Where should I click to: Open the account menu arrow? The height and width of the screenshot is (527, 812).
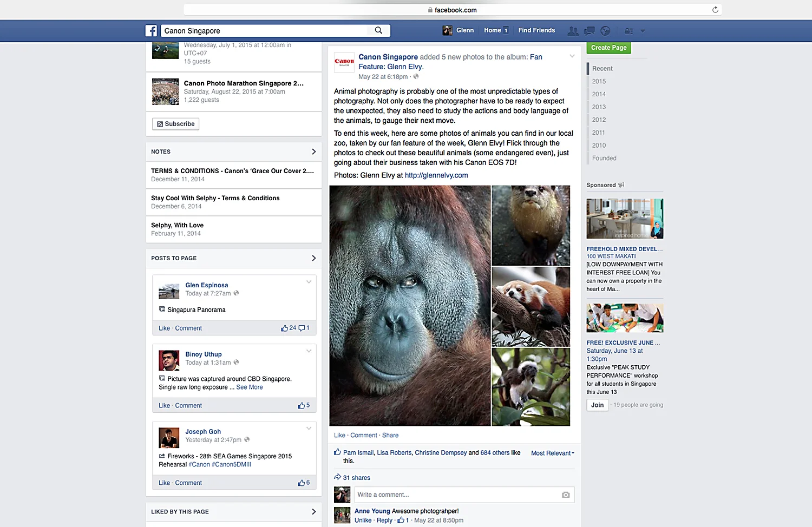click(x=643, y=31)
